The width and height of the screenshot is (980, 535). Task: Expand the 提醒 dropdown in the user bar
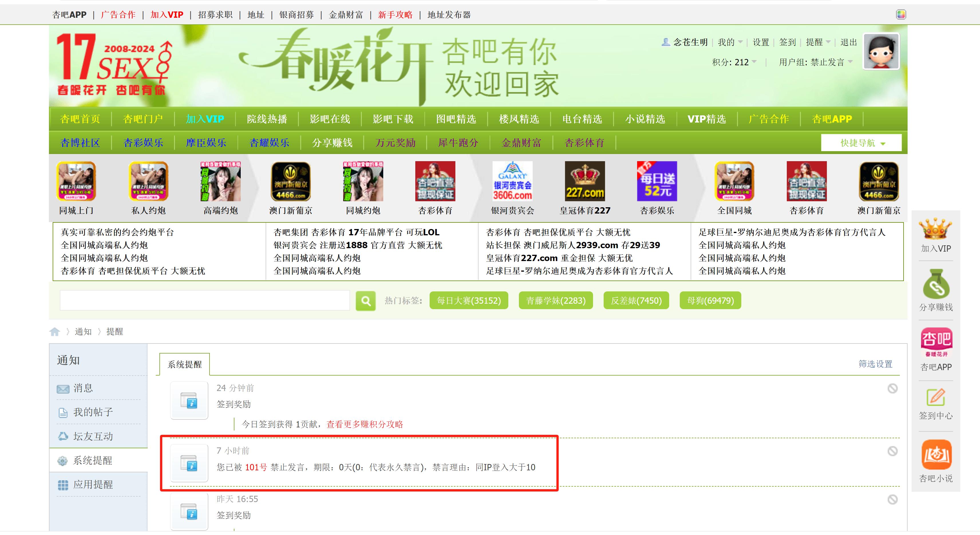click(x=818, y=42)
